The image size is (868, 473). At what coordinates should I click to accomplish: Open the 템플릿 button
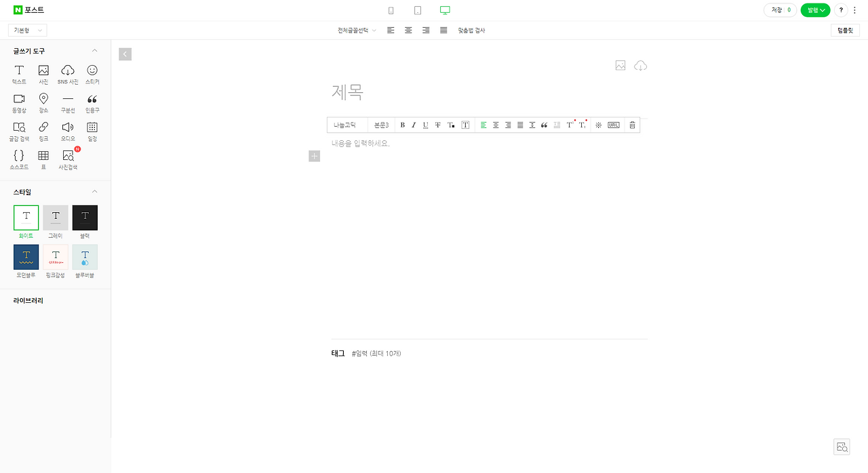(x=845, y=30)
